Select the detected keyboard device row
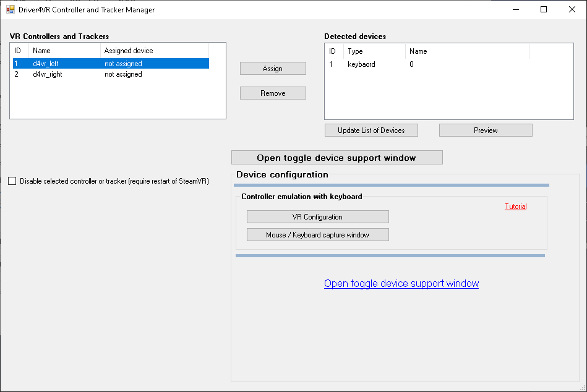The width and height of the screenshot is (587, 392). tap(361, 64)
